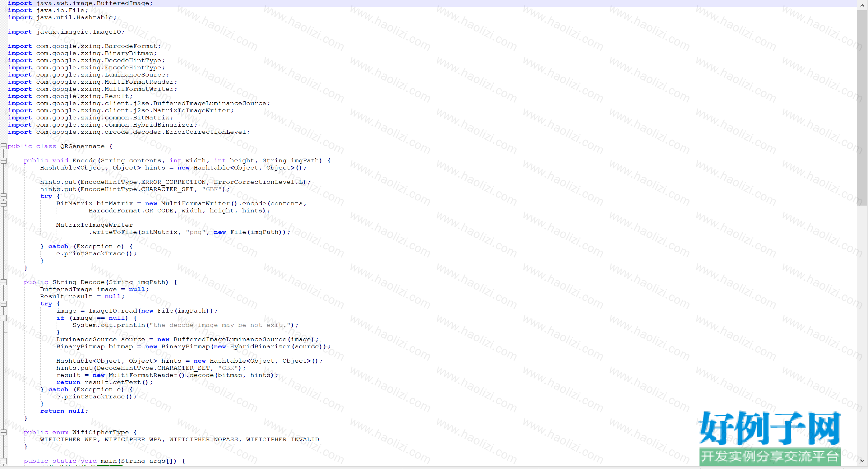Viewport: 868px width, 469px height.
Task: Click the "png" string in writeToFile call
Action: pos(196,232)
